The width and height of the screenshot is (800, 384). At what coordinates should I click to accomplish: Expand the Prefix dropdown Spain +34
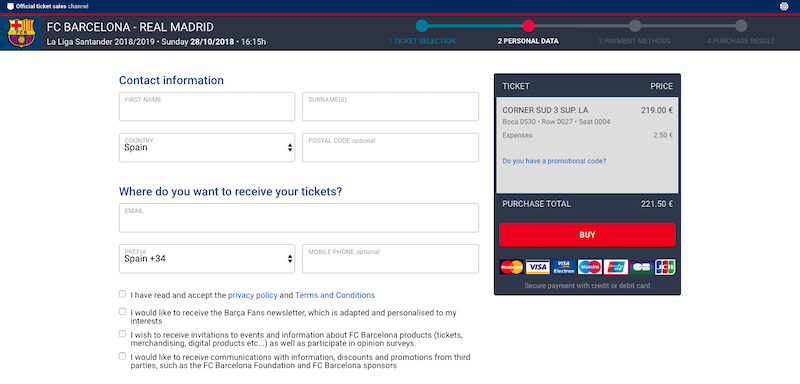[207, 259]
